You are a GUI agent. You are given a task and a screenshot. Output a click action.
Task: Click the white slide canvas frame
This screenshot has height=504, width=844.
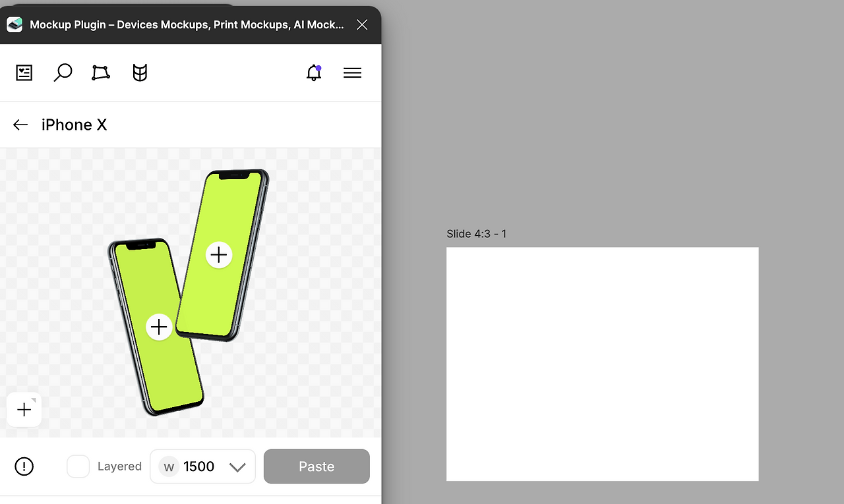point(603,364)
